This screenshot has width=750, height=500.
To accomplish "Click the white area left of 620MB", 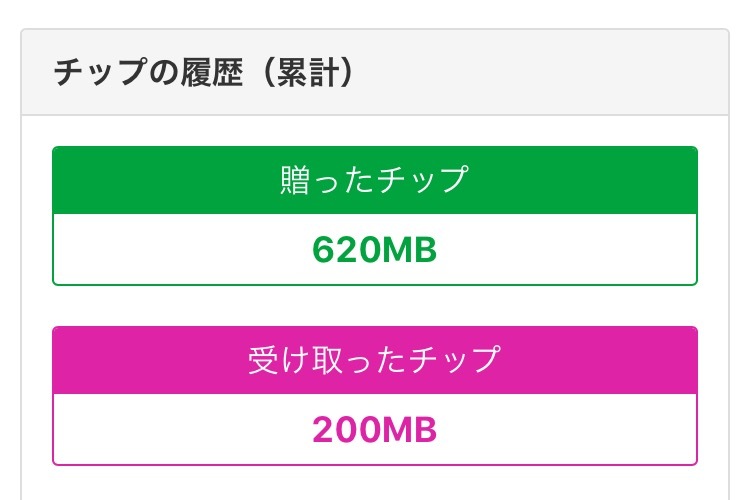I will (x=170, y=249).
